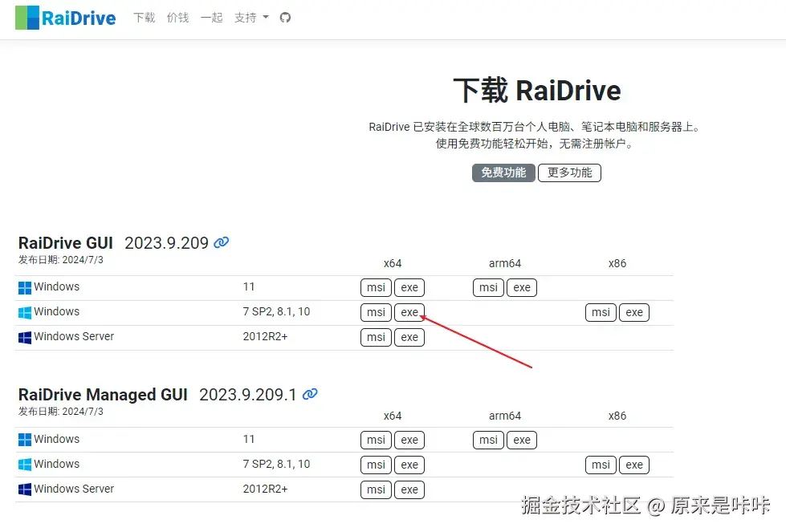786x532 pixels.
Task: Go to 下载 in the navigation bar
Action: 145,18
